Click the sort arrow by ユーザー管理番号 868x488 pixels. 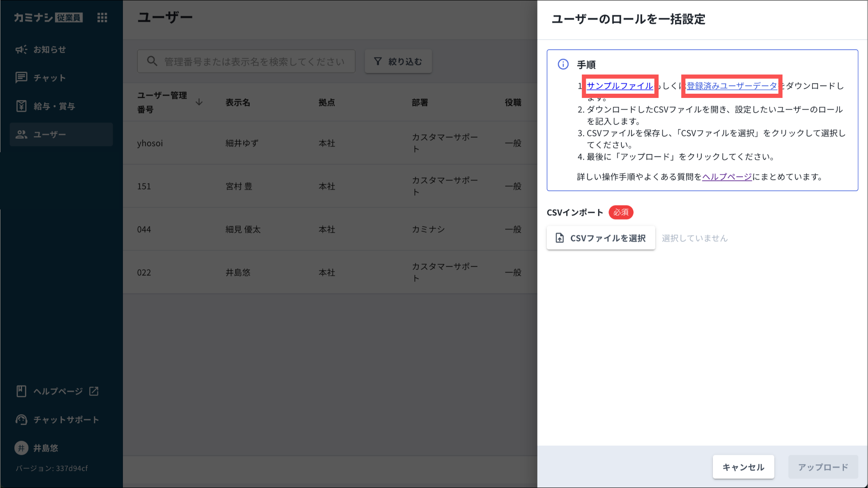[199, 102]
